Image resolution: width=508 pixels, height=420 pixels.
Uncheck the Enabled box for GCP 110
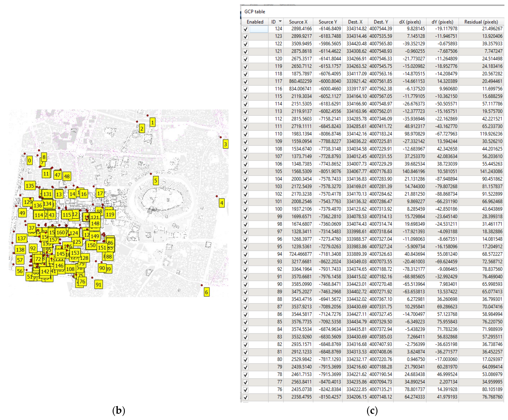[x=246, y=134]
